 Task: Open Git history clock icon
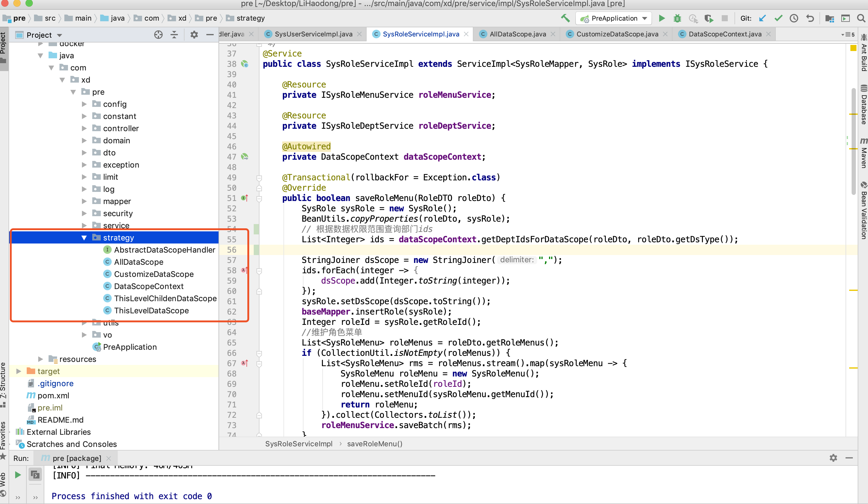(794, 18)
